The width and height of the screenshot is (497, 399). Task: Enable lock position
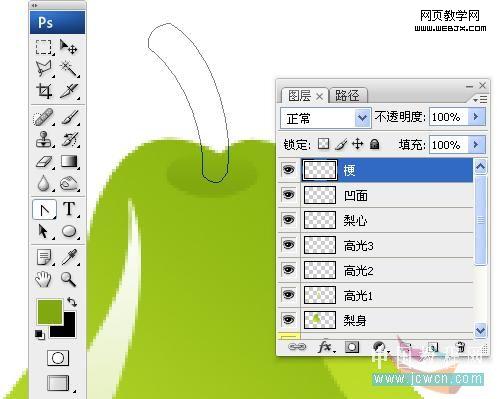click(x=358, y=144)
